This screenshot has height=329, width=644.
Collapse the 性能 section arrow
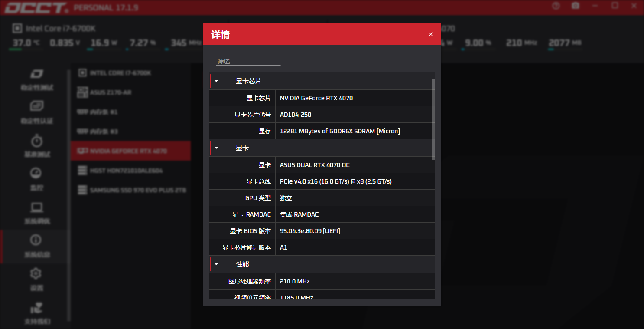coord(216,264)
